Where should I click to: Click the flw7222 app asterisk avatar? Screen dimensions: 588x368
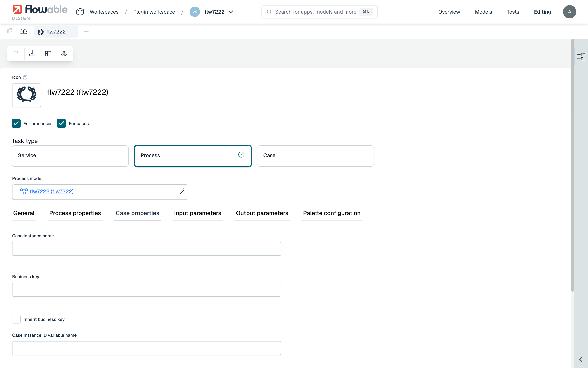(x=195, y=12)
